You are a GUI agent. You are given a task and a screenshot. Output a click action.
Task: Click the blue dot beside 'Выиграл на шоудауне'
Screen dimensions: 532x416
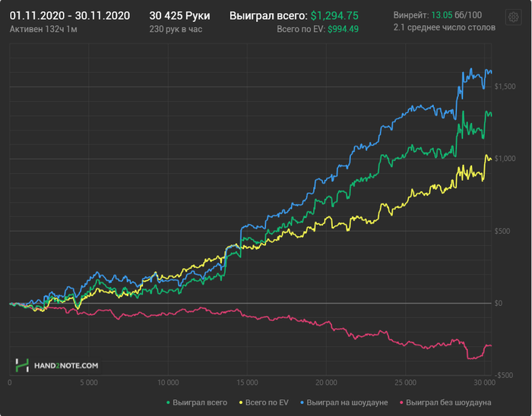click(302, 403)
